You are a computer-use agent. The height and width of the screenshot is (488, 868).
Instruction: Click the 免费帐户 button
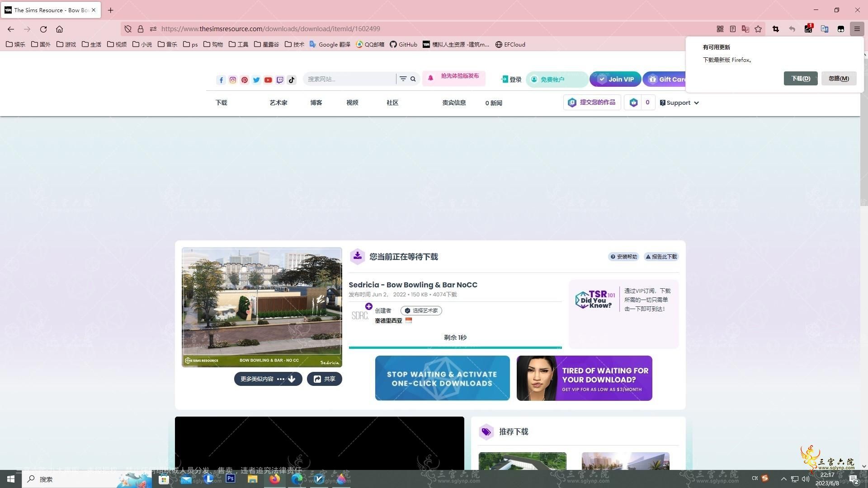pos(557,79)
